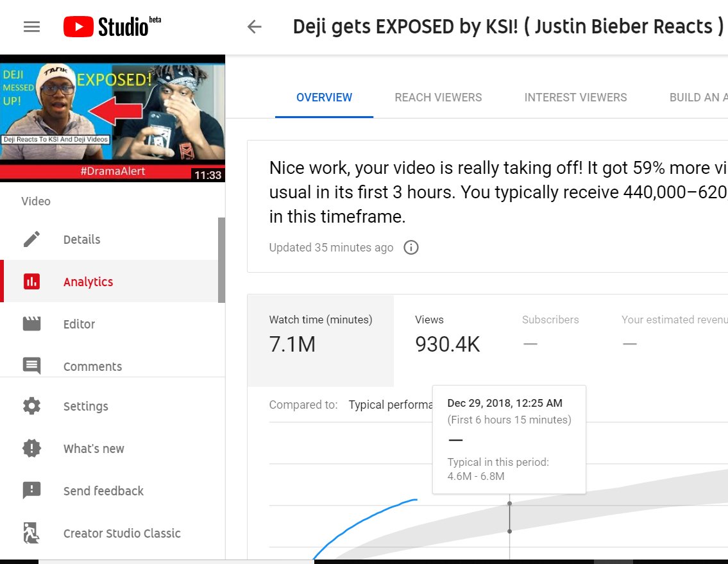Switch to the Reach Viewers tab
The height and width of the screenshot is (564, 728).
coord(438,98)
